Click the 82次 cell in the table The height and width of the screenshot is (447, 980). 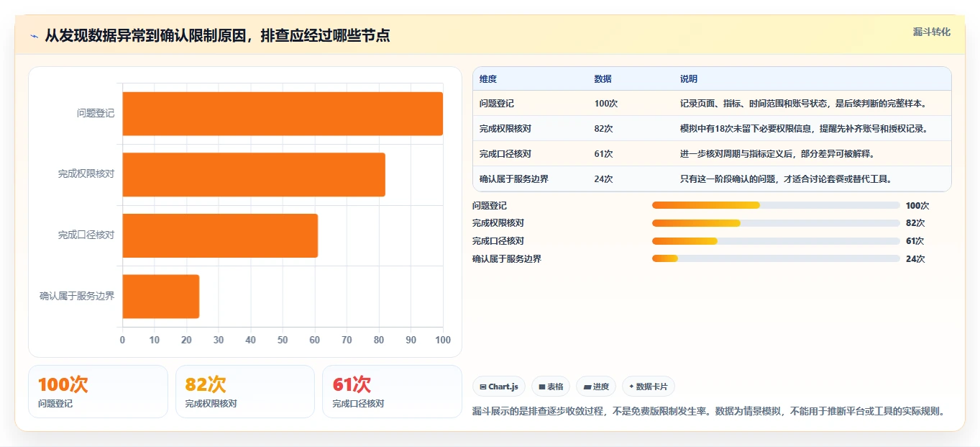[604, 129]
